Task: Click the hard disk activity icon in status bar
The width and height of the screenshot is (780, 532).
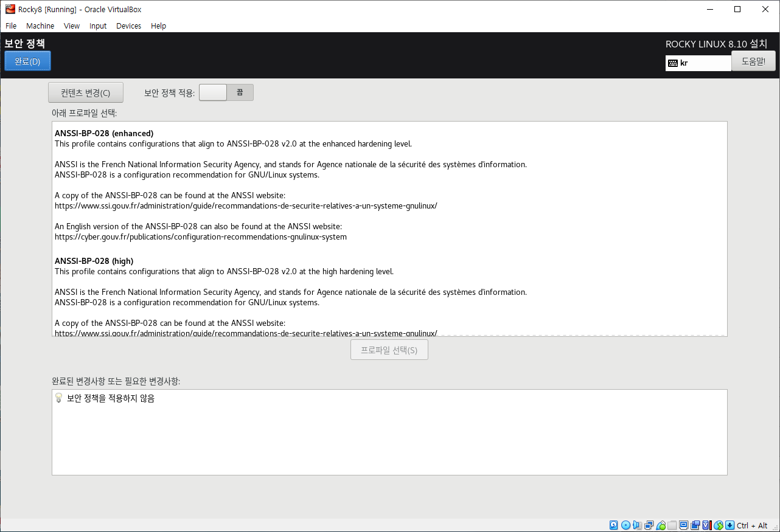Action: pos(613,525)
